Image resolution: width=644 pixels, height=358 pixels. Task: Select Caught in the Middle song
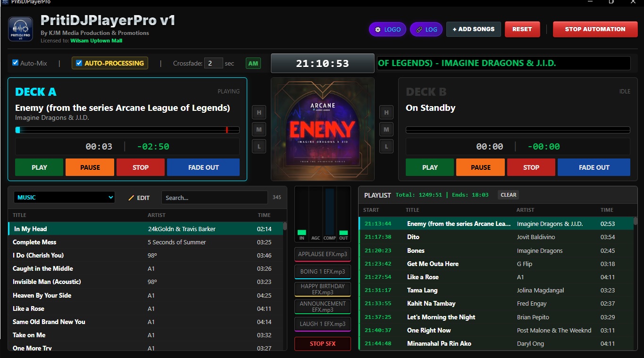(145, 268)
